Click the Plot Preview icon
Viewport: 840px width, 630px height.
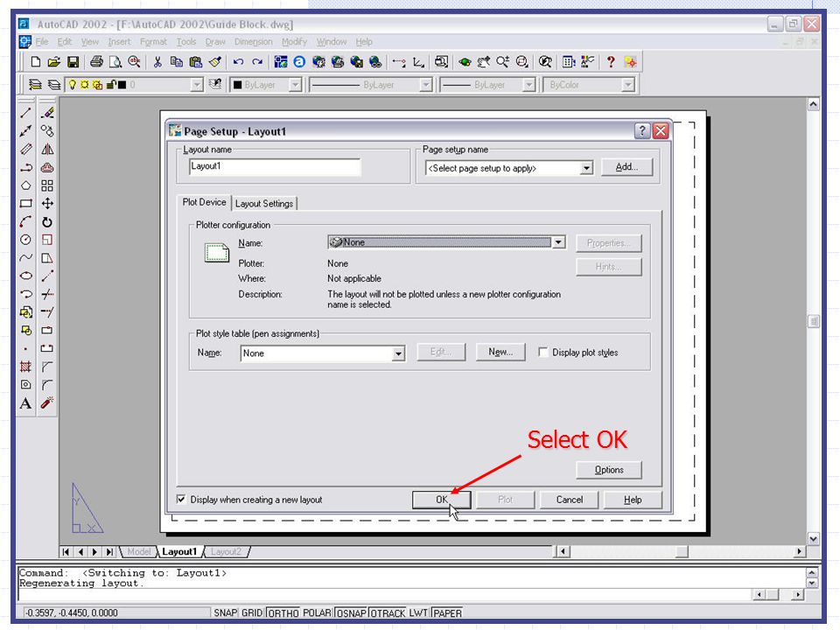click(115, 62)
